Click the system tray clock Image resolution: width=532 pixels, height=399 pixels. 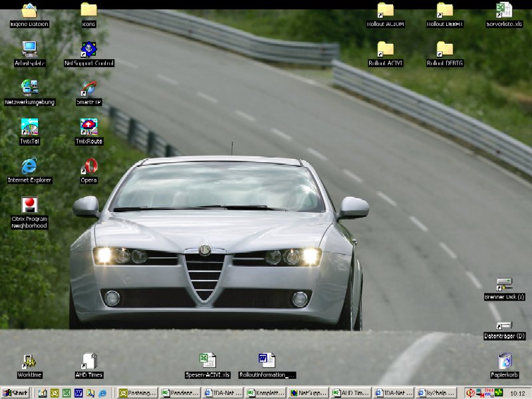517,393
